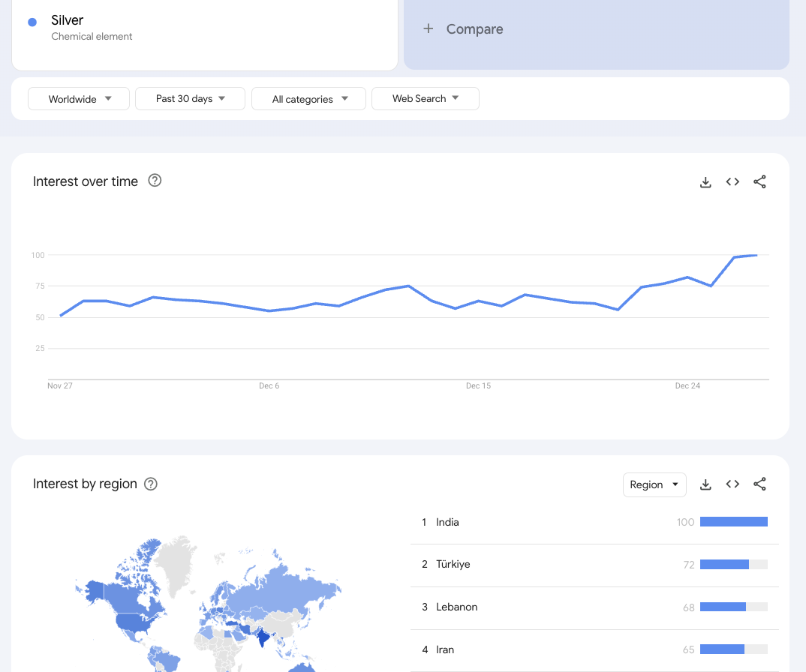The image size is (806, 672).
Task: Click India on the world map
Action: [263, 637]
